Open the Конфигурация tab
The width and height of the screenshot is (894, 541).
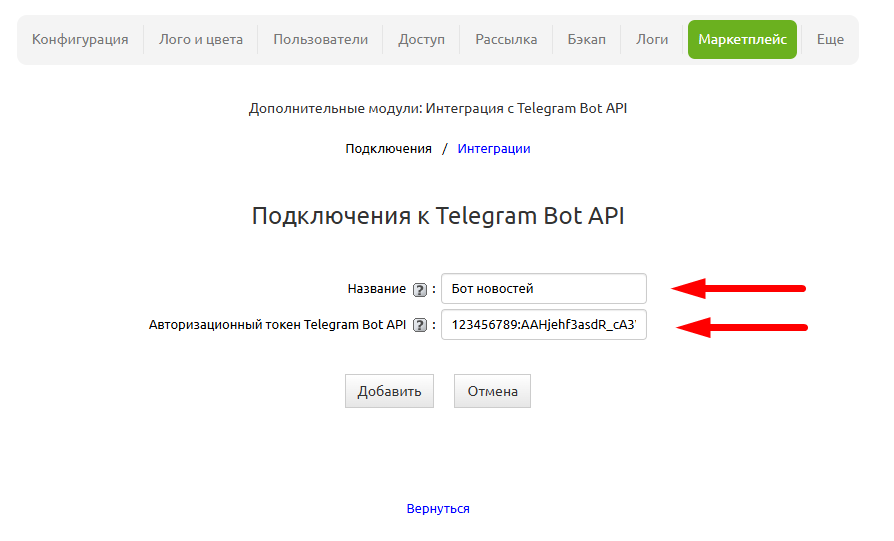[x=80, y=39]
